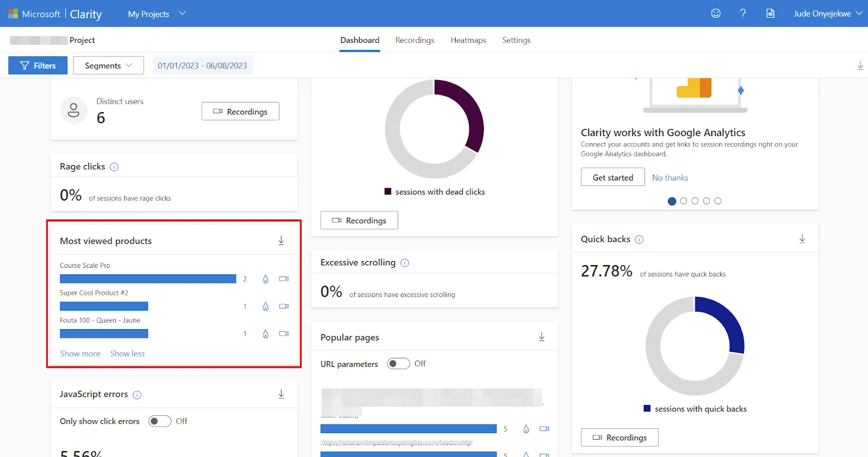Open Recordings for dead clicks sessions
Image resolution: width=868 pixels, height=457 pixels.
pyautogui.click(x=359, y=220)
